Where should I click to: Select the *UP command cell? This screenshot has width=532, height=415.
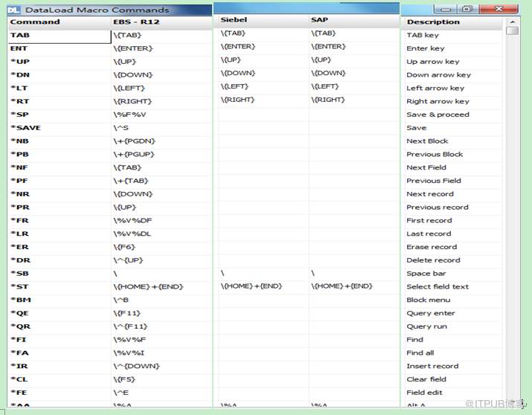(x=60, y=62)
